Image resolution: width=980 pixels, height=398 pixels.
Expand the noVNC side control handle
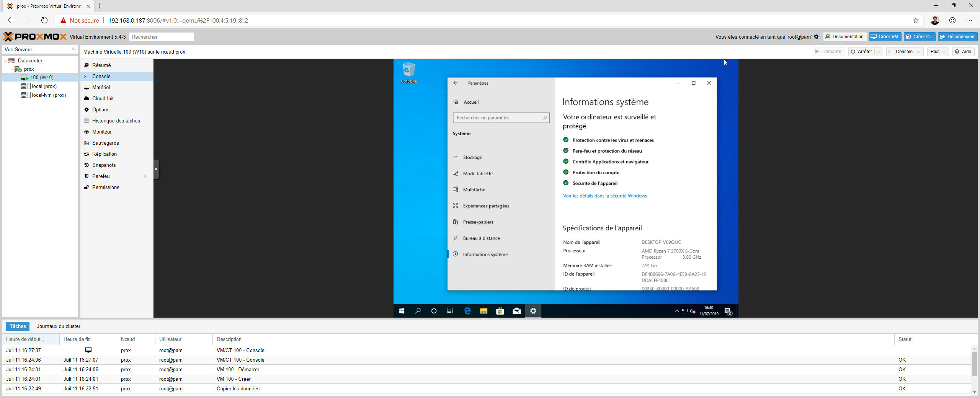tap(156, 169)
